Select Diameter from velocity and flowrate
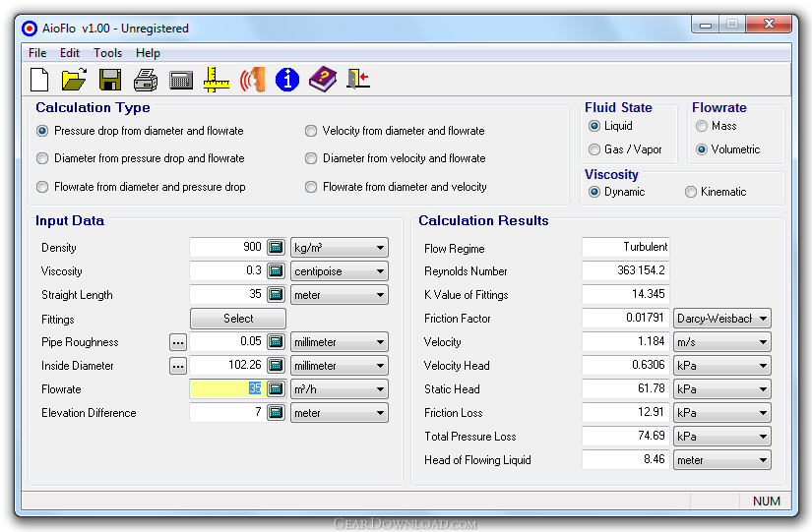This screenshot has width=812, height=532. click(x=395, y=158)
